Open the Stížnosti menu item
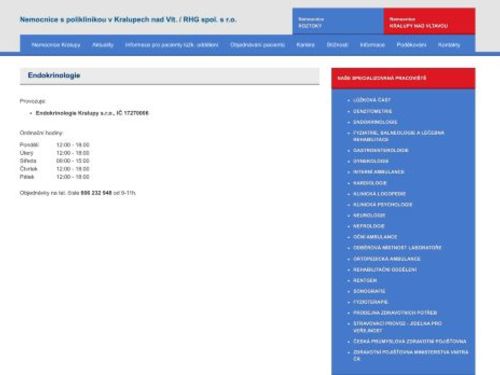 tap(337, 45)
